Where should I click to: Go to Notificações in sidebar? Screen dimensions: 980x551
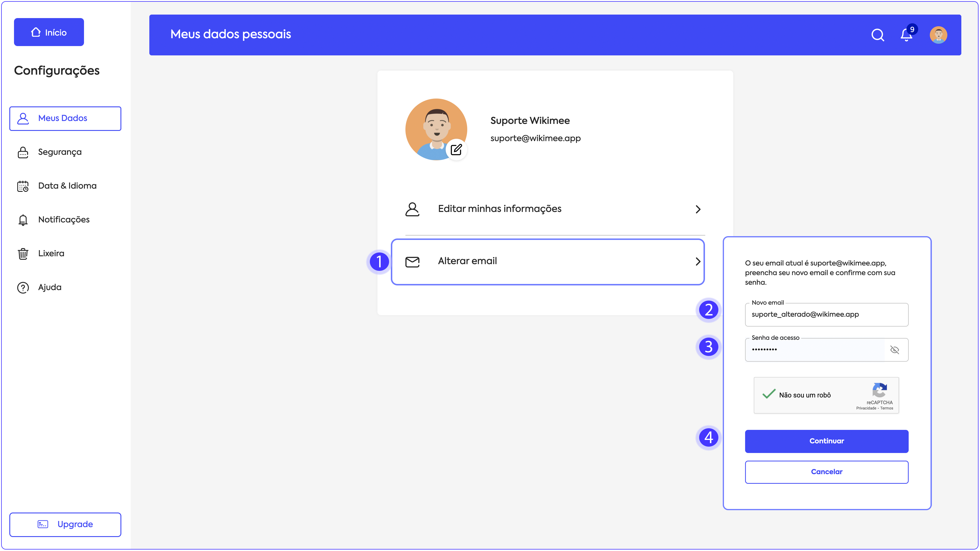tap(64, 220)
